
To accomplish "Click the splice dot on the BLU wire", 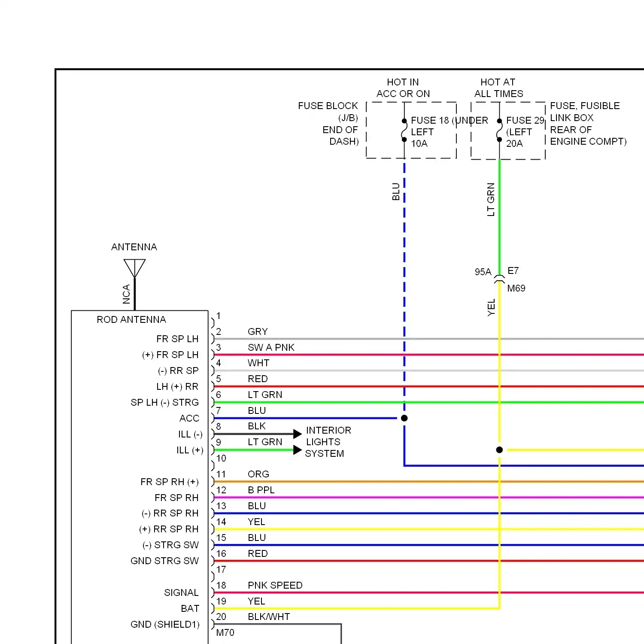I will click(x=404, y=418).
